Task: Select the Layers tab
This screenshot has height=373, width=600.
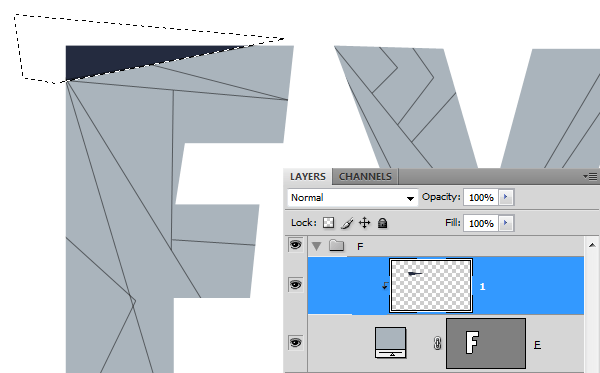Action: tap(308, 176)
